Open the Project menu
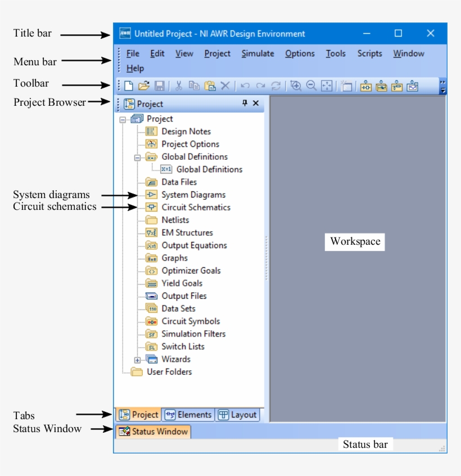 point(217,53)
